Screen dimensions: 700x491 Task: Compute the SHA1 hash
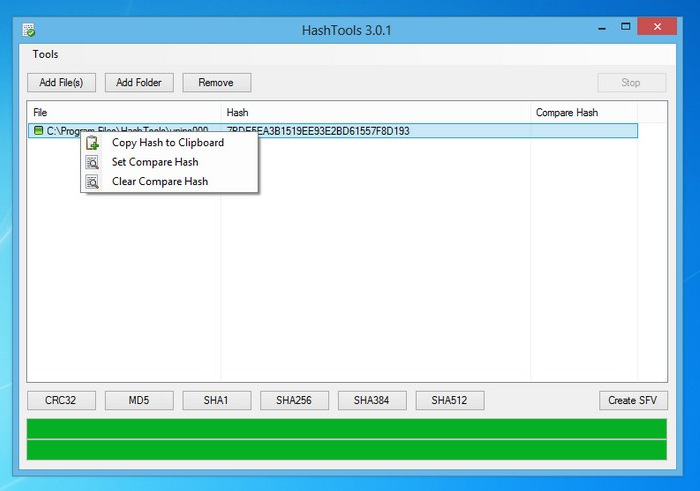[x=217, y=400]
